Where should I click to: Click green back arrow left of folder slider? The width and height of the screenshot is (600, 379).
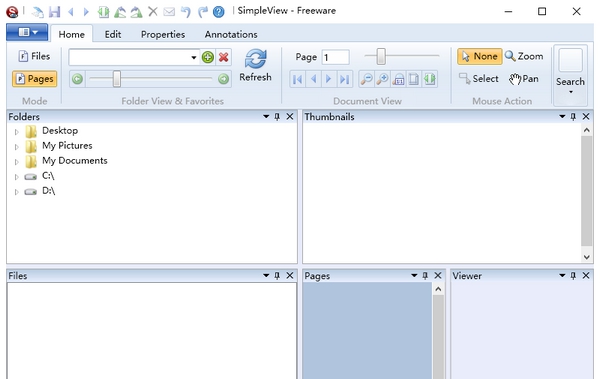pyautogui.click(x=77, y=79)
